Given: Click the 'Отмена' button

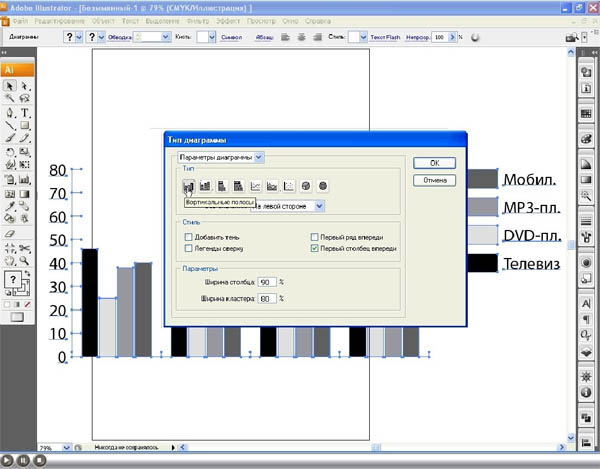Looking at the screenshot, I should coord(434,181).
